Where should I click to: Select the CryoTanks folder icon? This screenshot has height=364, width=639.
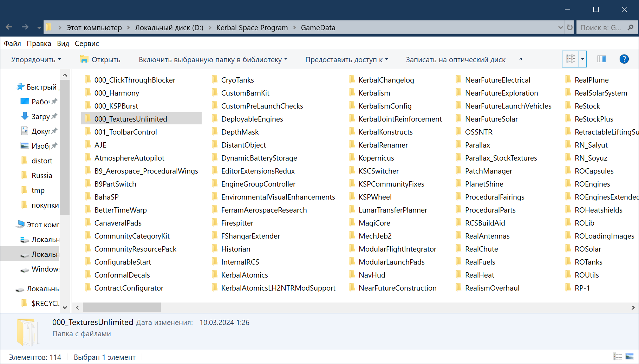(215, 79)
